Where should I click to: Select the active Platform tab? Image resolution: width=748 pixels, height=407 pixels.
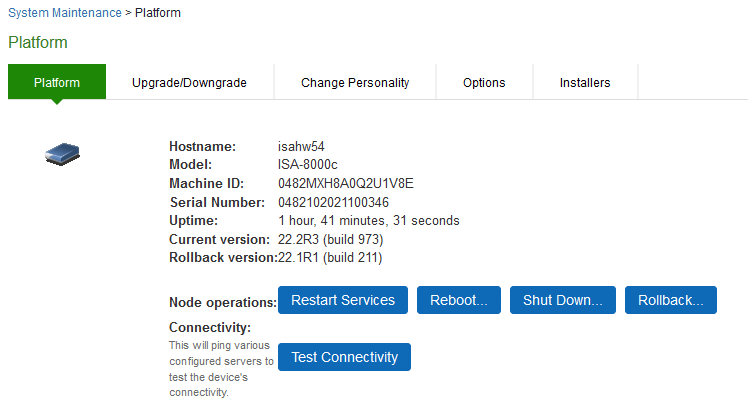(x=57, y=82)
